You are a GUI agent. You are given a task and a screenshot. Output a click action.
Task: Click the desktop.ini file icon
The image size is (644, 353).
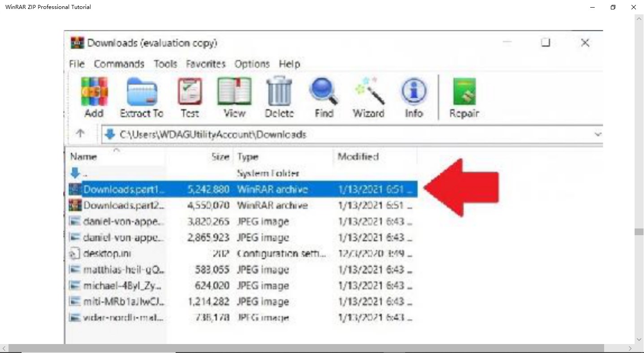point(74,254)
